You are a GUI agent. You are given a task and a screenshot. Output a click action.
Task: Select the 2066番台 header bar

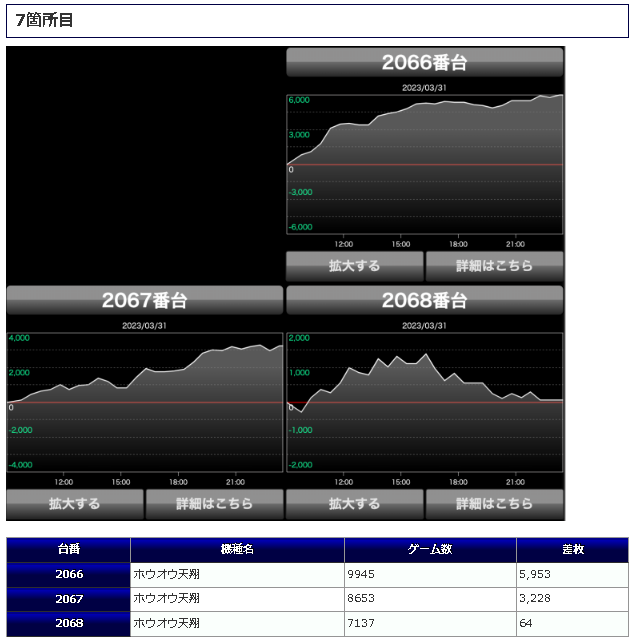[x=425, y=62]
